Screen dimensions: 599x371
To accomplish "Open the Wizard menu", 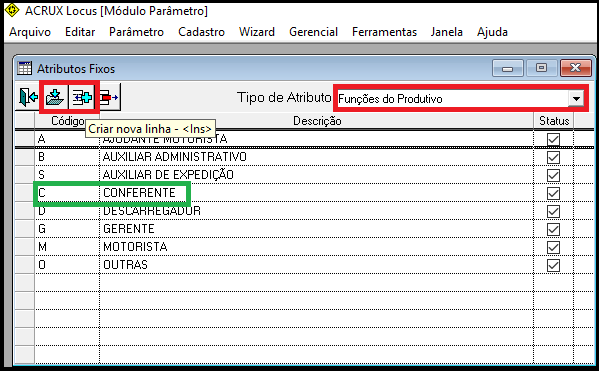I will [x=257, y=32].
